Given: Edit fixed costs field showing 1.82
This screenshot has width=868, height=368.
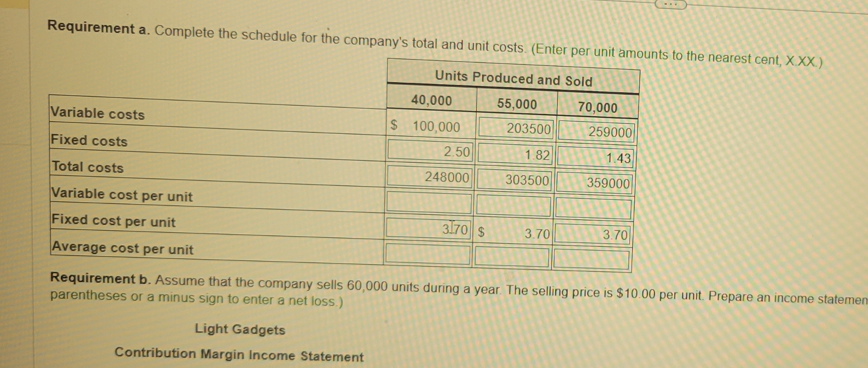Looking at the screenshot, I should tap(515, 154).
